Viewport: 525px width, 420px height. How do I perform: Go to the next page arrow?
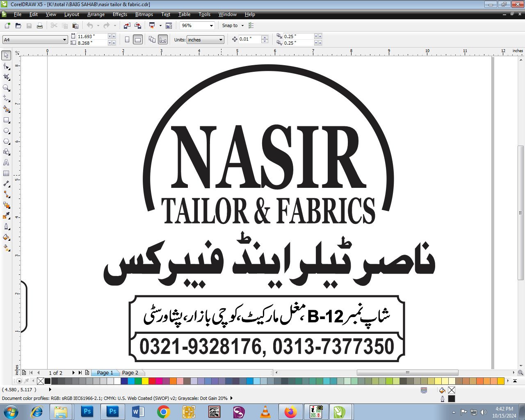(73, 372)
